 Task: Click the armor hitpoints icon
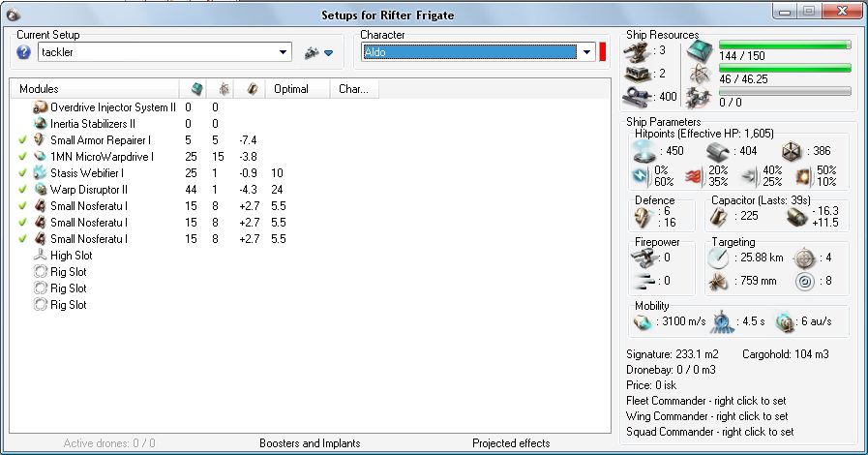718,151
